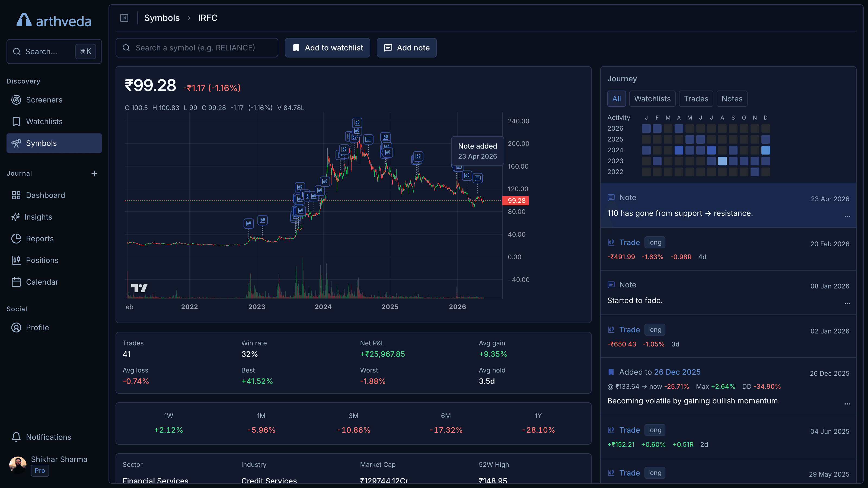Click January 2026 activity cell
The width and height of the screenshot is (868, 488).
(x=646, y=128)
